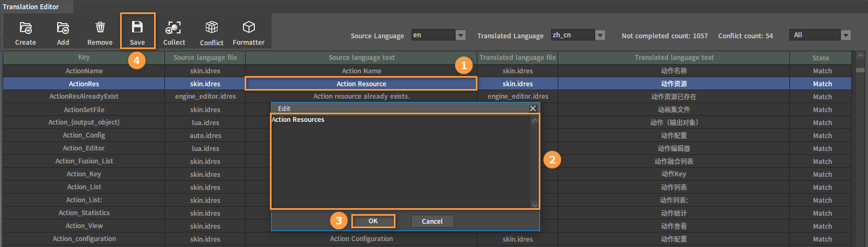Viewport: 868px width, 247px height.
Task: Click the Edit box scroll-up arrow
Action: (534, 120)
